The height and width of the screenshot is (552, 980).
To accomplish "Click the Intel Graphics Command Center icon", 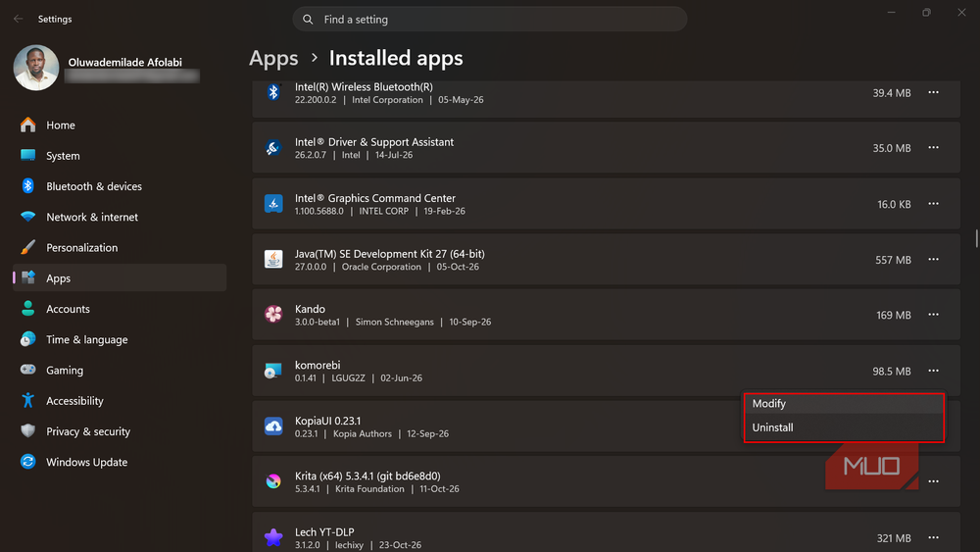I will (x=273, y=204).
